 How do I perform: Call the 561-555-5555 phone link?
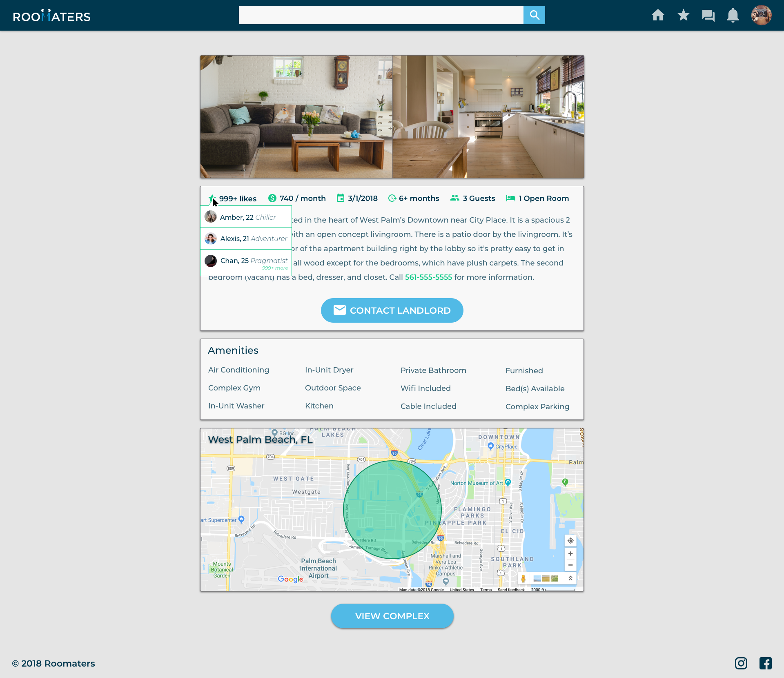click(x=428, y=277)
